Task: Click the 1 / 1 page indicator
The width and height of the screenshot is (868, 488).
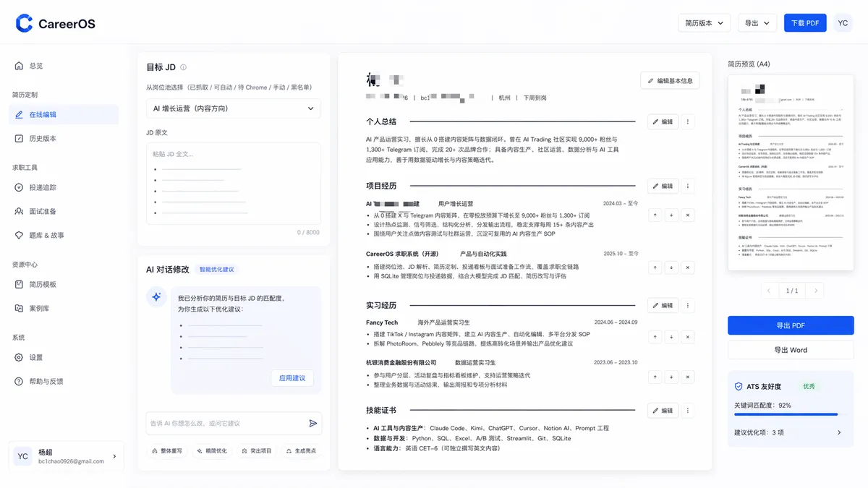Action: click(x=792, y=291)
